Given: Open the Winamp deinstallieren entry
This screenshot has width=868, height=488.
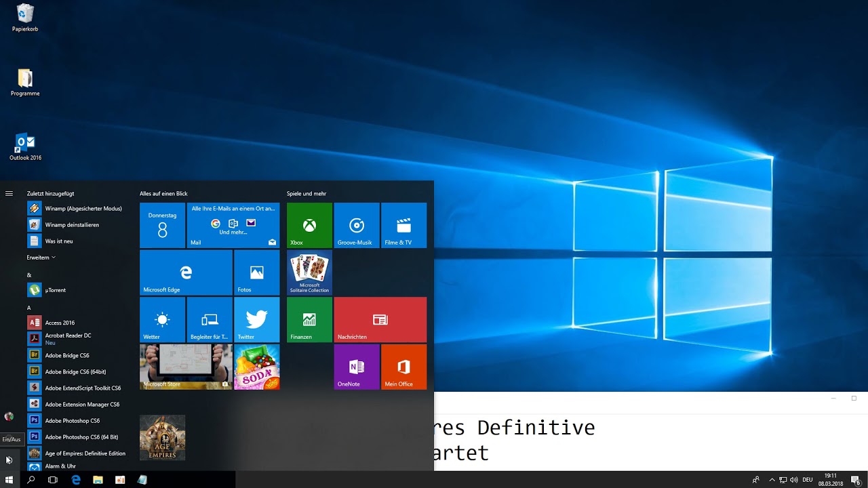Looking at the screenshot, I should click(77, 224).
